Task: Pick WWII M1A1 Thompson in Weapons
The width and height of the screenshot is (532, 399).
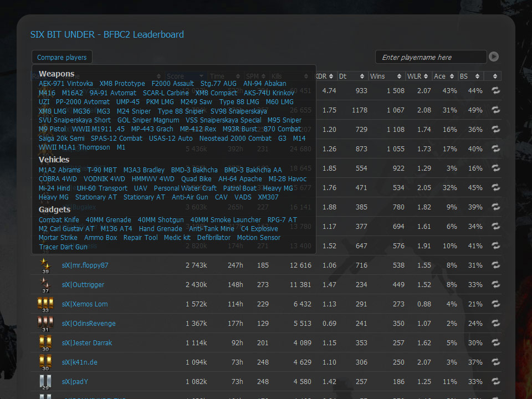Action: [x=74, y=147]
